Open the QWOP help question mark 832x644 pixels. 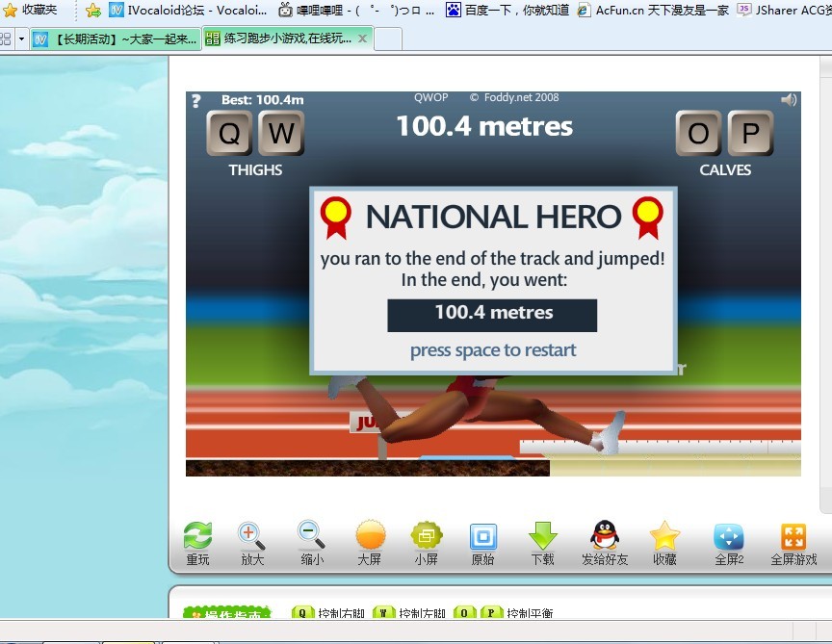click(x=195, y=100)
